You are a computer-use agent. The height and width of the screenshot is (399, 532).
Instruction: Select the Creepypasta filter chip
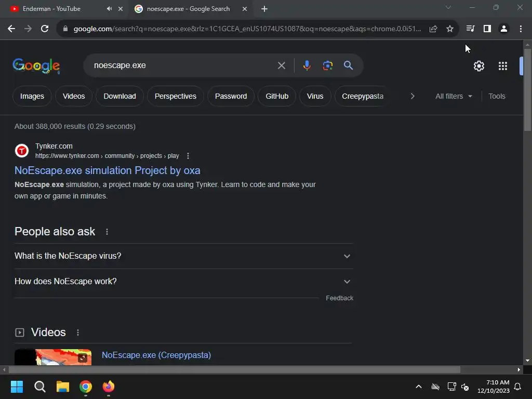pos(362,96)
